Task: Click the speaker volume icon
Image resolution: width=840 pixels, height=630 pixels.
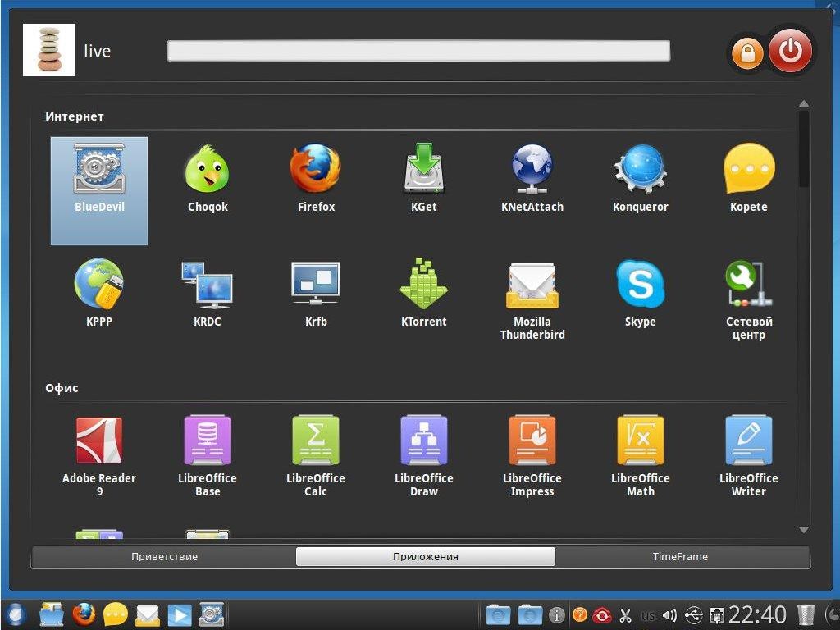Action: (669, 615)
